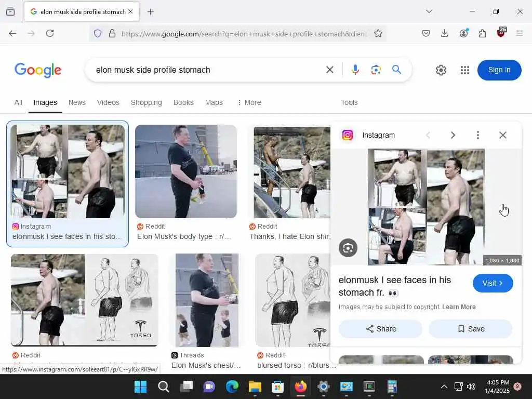The image size is (532, 399).
Task: Open 'blursed torso' Reddit thumbnail
Action: point(293,300)
